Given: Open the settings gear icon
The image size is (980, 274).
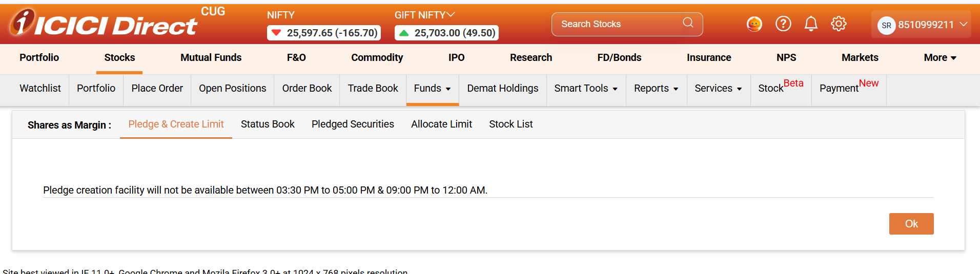Looking at the screenshot, I should pyautogui.click(x=839, y=24).
